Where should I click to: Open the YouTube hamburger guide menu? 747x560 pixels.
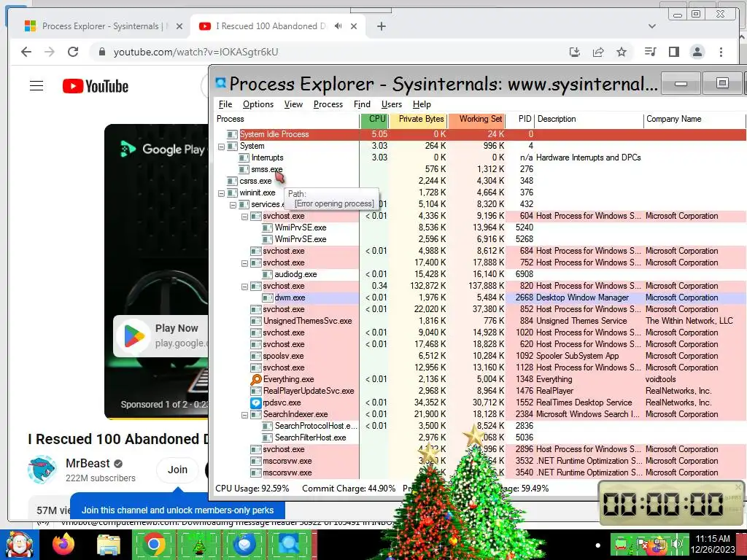(x=36, y=86)
